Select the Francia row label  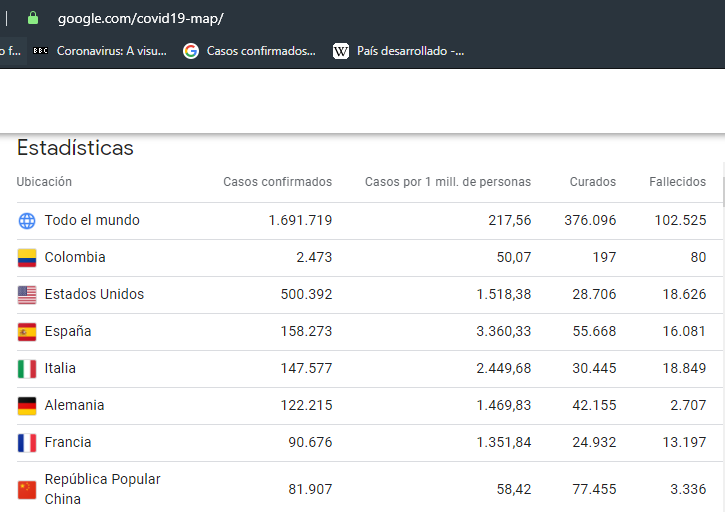click(x=68, y=442)
